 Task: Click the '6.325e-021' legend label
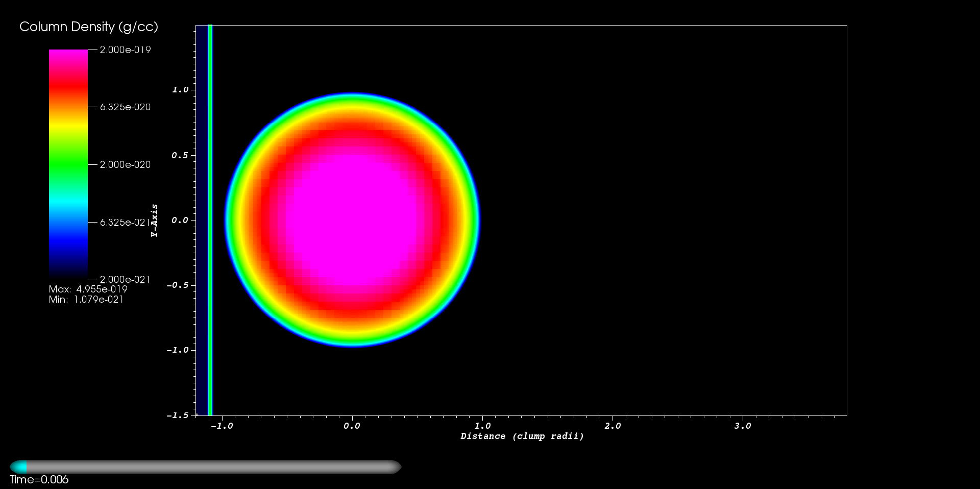pos(125,222)
